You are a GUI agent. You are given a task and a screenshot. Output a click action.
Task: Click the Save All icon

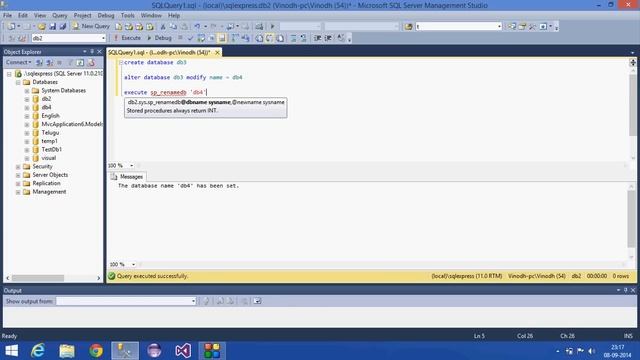click(62, 27)
